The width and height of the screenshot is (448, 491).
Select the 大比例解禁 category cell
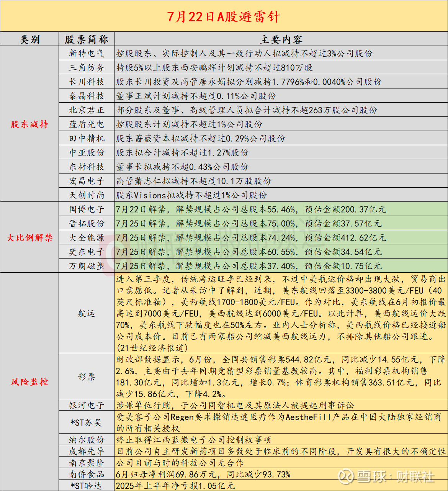[29, 237]
